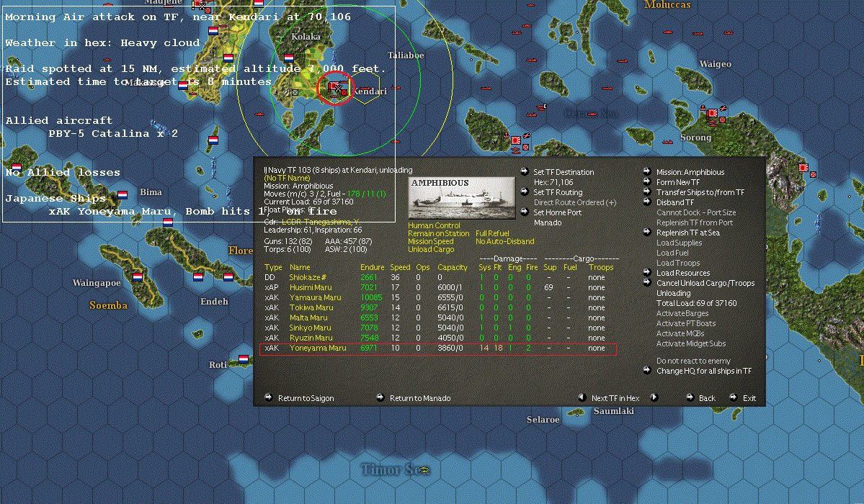Screen dimensions: 864x504
Task: Click the Hex: 71,106 destination text
Action: (553, 182)
